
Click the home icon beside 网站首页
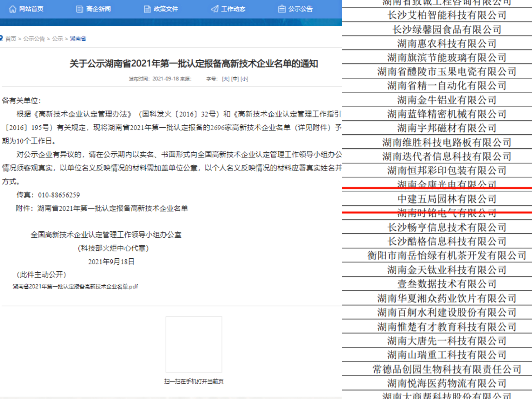[13, 9]
